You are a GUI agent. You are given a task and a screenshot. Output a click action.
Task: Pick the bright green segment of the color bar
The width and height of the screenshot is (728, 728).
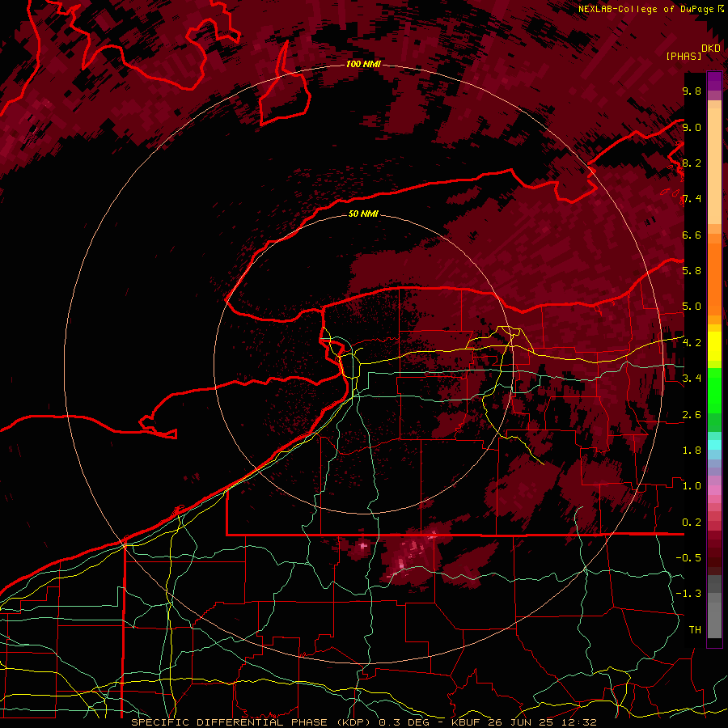pyautogui.click(x=714, y=390)
